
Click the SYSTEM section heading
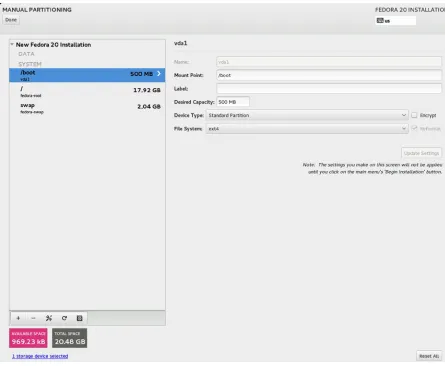point(30,64)
